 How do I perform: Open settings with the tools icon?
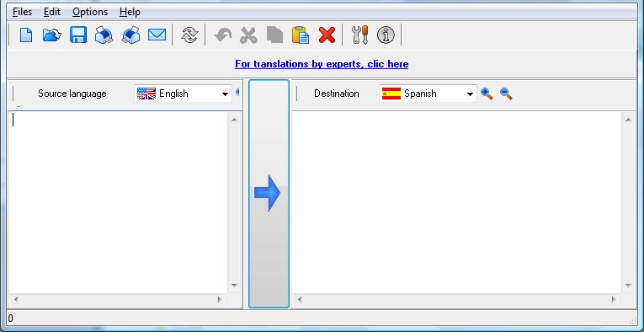[360, 35]
